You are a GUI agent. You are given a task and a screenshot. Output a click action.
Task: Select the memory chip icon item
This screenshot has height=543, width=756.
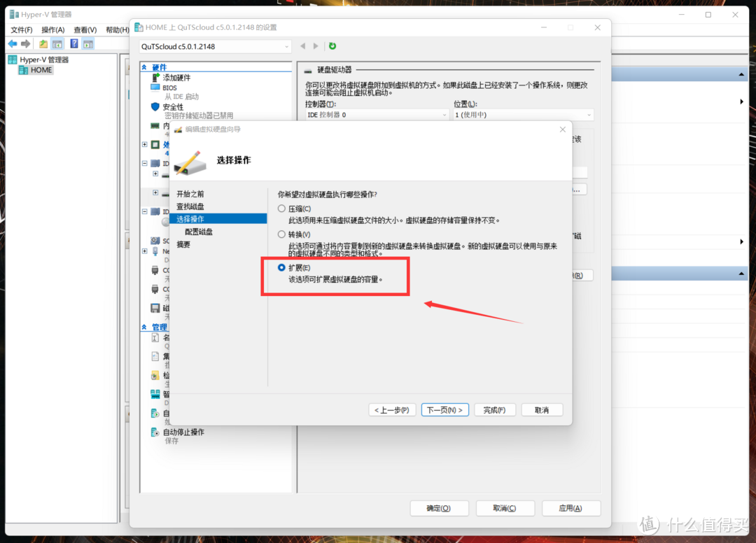[155, 126]
